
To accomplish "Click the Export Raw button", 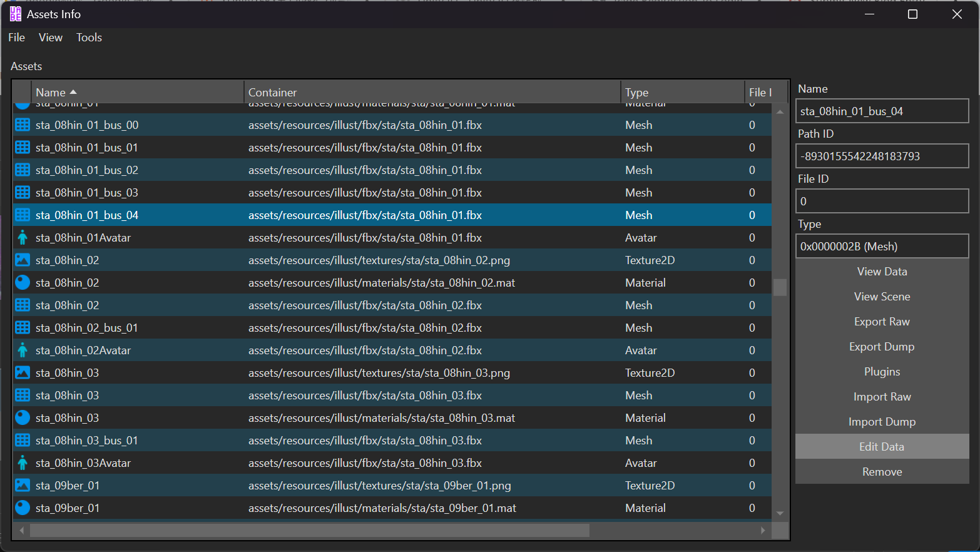I will point(882,321).
